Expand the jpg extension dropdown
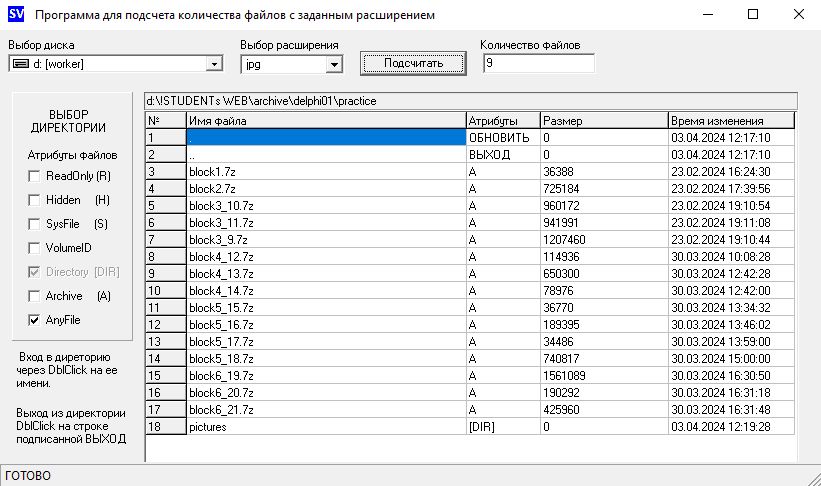This screenshot has width=821, height=486. click(334, 64)
